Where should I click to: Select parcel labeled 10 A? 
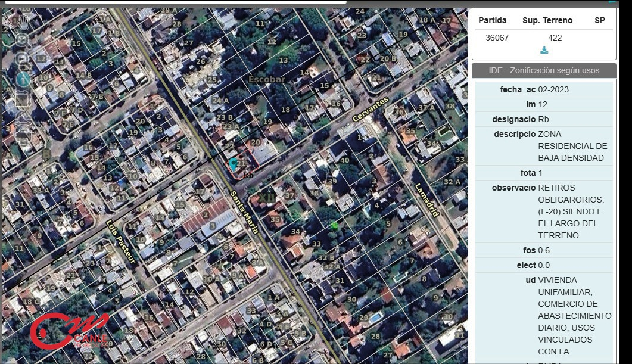[x=211, y=279]
